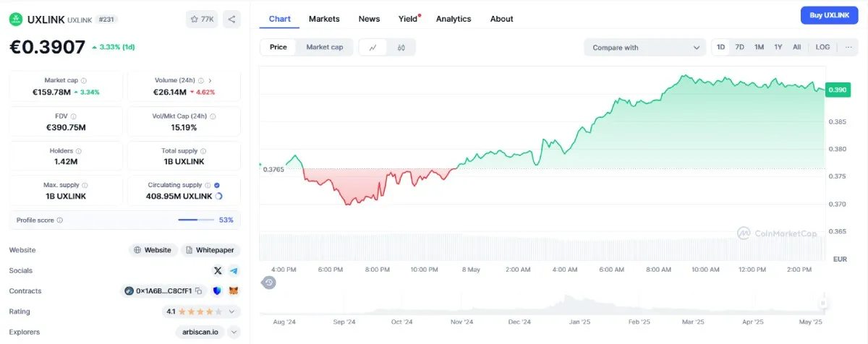This screenshot has width=868, height=344.
Task: Click the Market cap info icon
Action: tap(84, 81)
